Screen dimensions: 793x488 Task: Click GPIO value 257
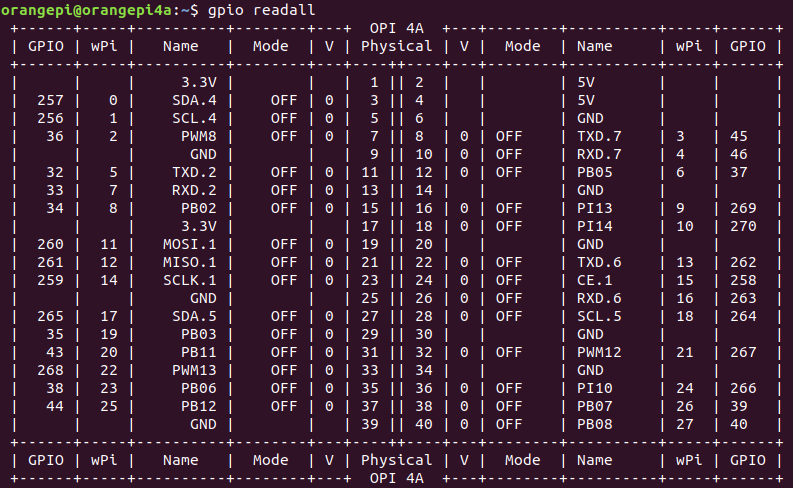tap(51, 101)
